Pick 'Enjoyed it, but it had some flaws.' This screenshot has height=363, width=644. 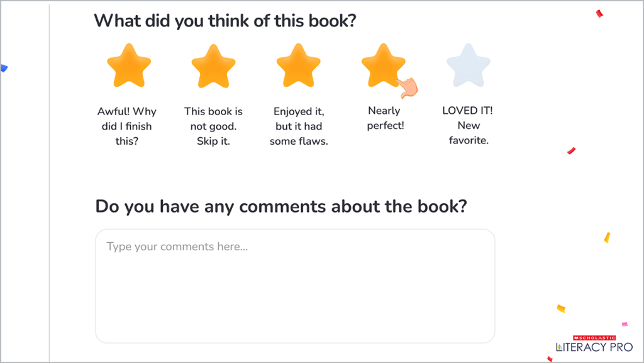(299, 126)
